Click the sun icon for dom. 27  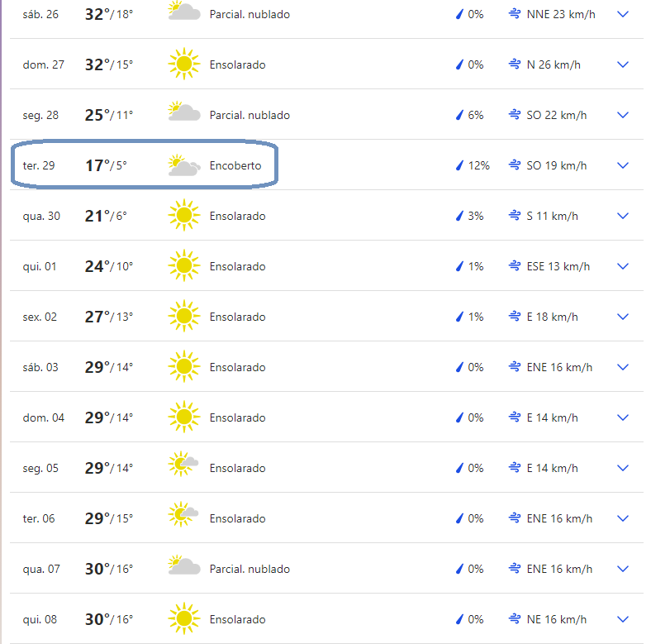[x=184, y=64]
